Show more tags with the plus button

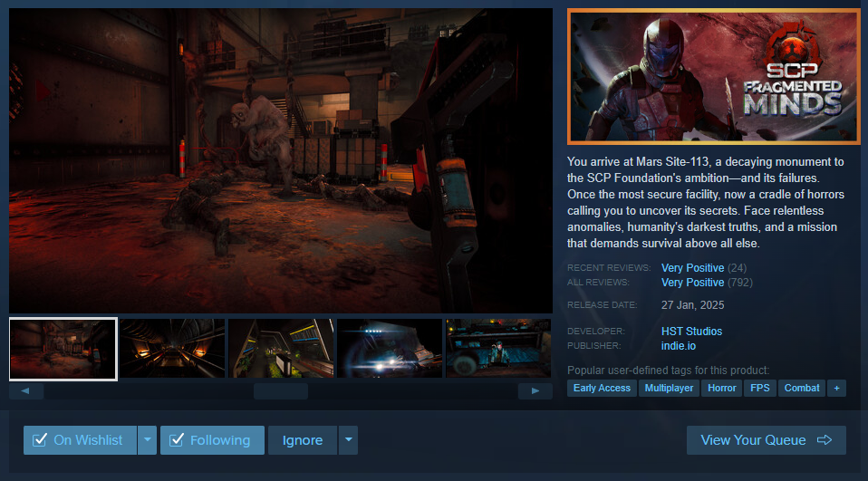[x=836, y=388]
